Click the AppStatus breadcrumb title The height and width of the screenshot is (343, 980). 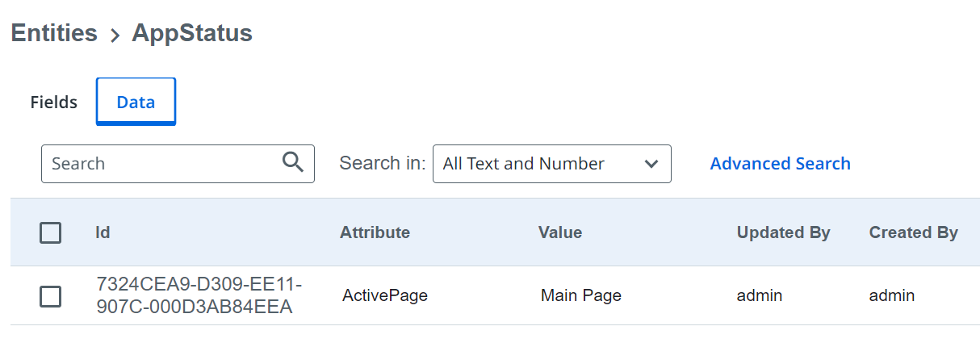click(x=192, y=33)
